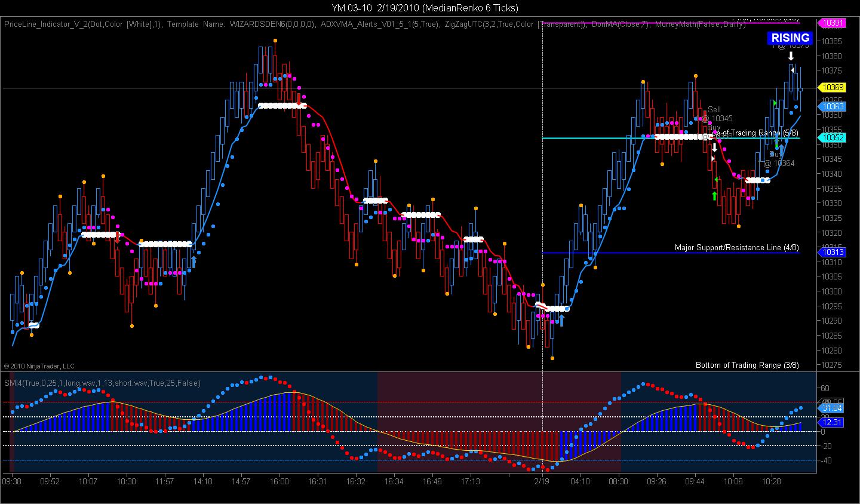Select 10280 on the price axis
The width and height of the screenshot is (860, 504).
click(832, 351)
